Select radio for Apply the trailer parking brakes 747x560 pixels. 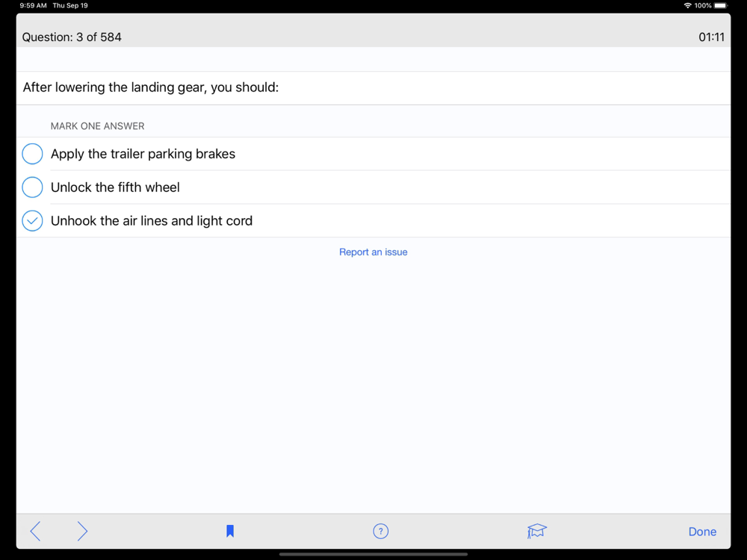pyautogui.click(x=32, y=154)
